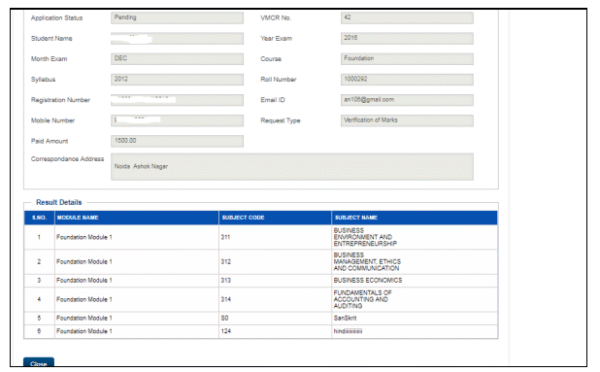
Task: Click the Paid Amount field showing 1500.00
Action: [177, 141]
